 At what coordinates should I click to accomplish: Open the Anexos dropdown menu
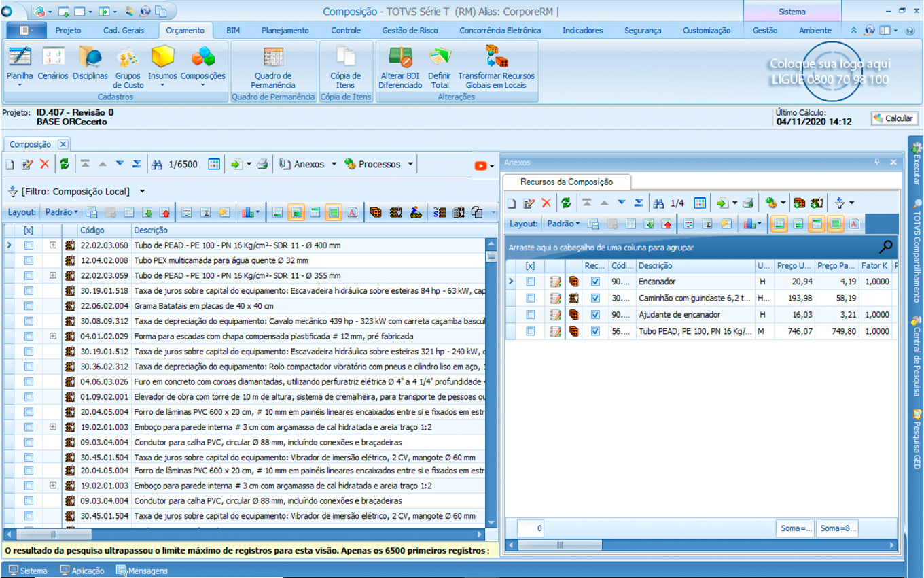(308, 164)
